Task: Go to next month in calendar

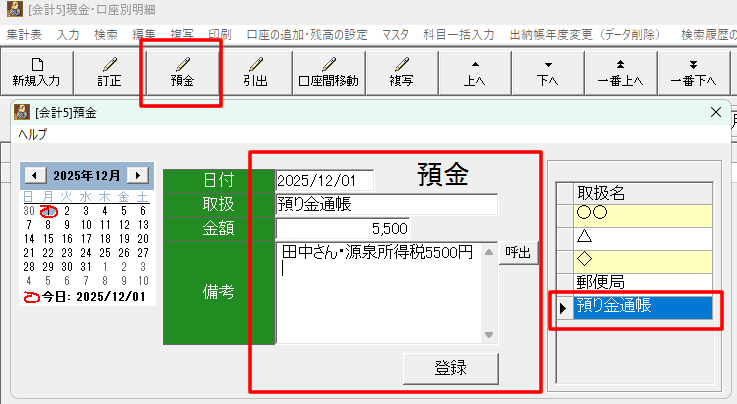Action: 138,175
